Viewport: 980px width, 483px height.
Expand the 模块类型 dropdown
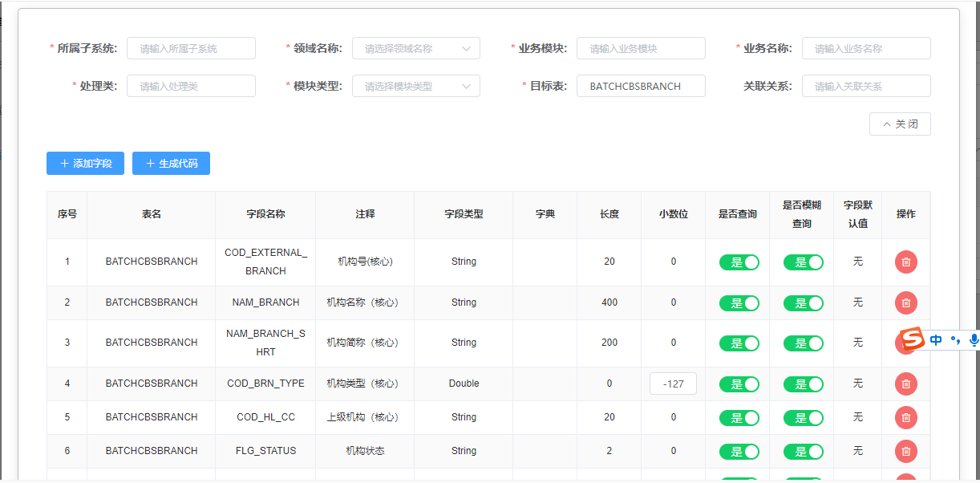[415, 86]
